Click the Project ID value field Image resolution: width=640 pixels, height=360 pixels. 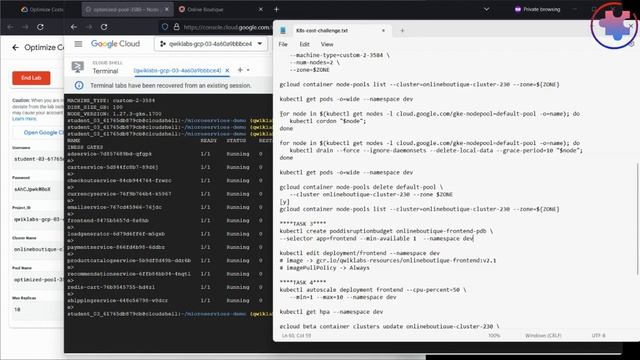(x=38, y=219)
